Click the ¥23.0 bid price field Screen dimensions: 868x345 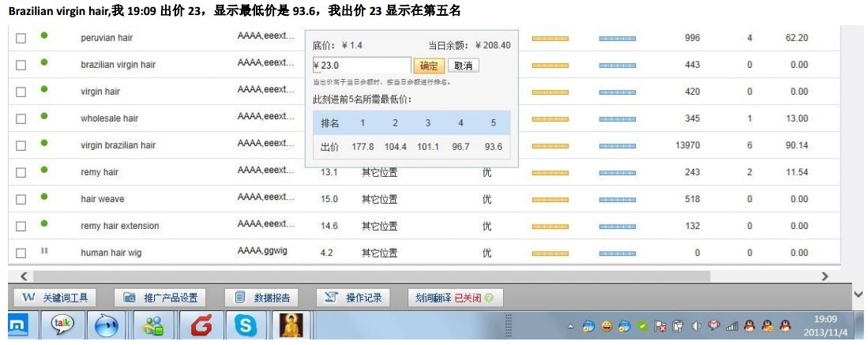362,66
